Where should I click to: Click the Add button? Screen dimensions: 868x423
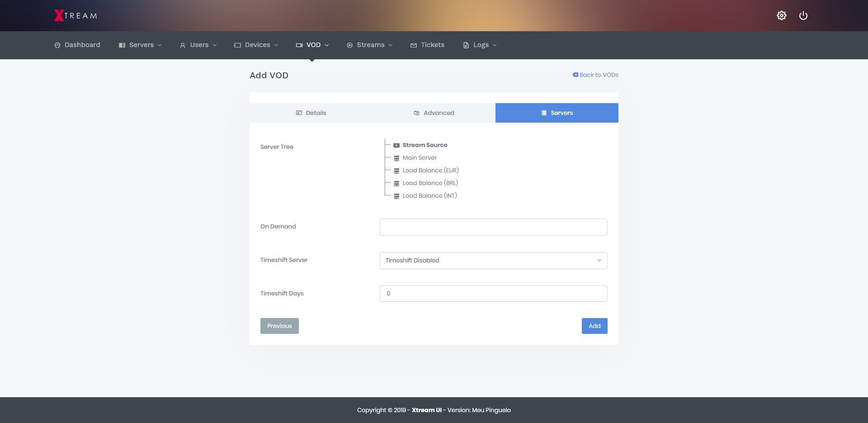(594, 326)
